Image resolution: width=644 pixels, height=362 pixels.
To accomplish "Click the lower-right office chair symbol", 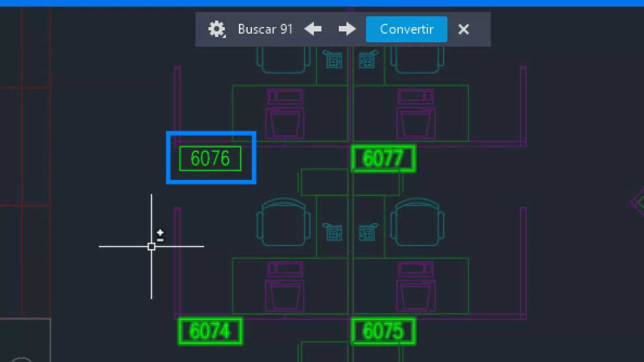I will point(417,222).
